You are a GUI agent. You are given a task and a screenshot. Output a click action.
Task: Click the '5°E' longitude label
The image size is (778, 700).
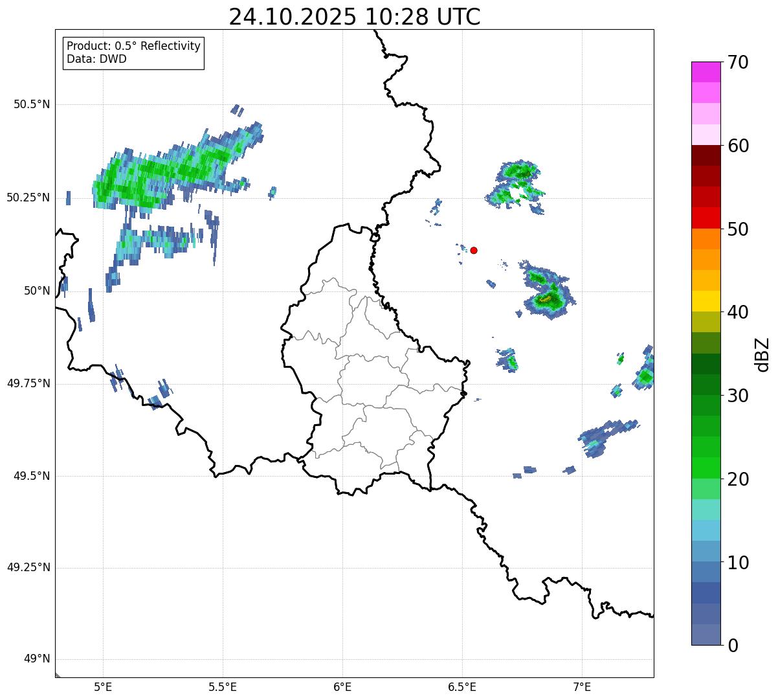(103, 687)
